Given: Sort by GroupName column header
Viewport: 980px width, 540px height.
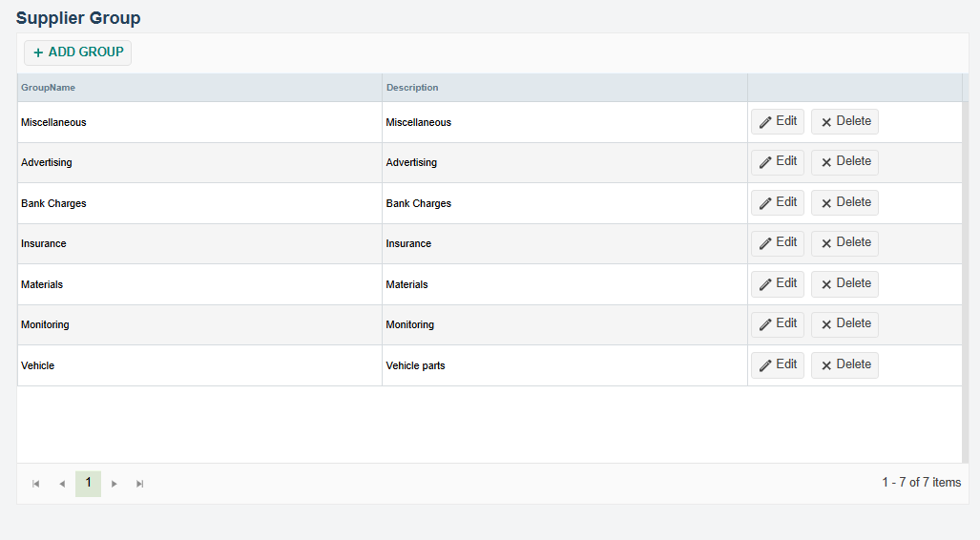Looking at the screenshot, I should 49,88.
